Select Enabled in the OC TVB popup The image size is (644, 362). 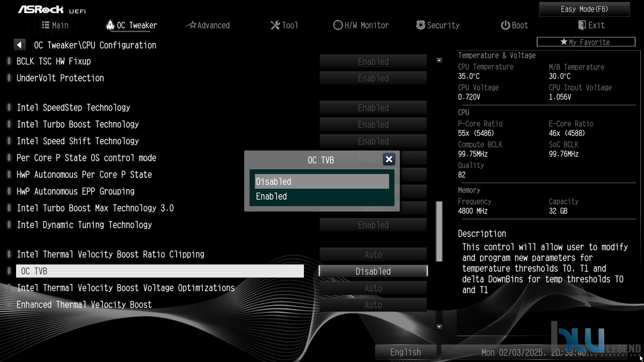pos(322,197)
